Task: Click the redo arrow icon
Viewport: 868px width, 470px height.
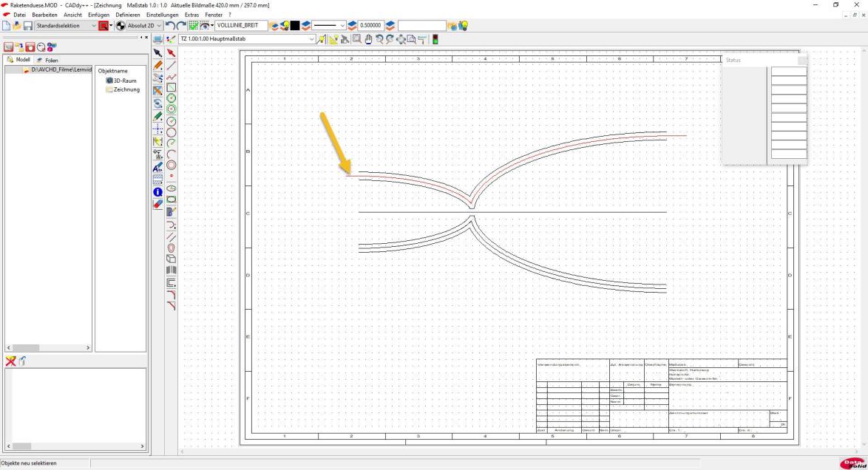Action: pyautogui.click(x=183, y=26)
